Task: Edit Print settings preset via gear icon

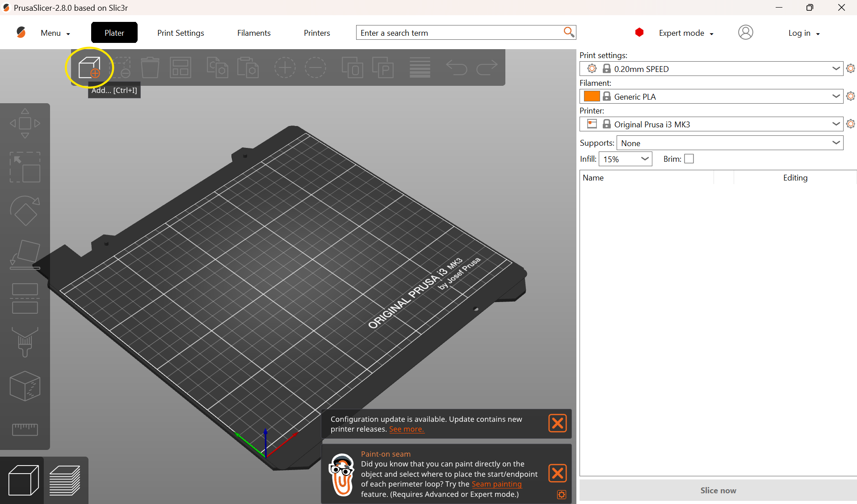Action: 850,68
